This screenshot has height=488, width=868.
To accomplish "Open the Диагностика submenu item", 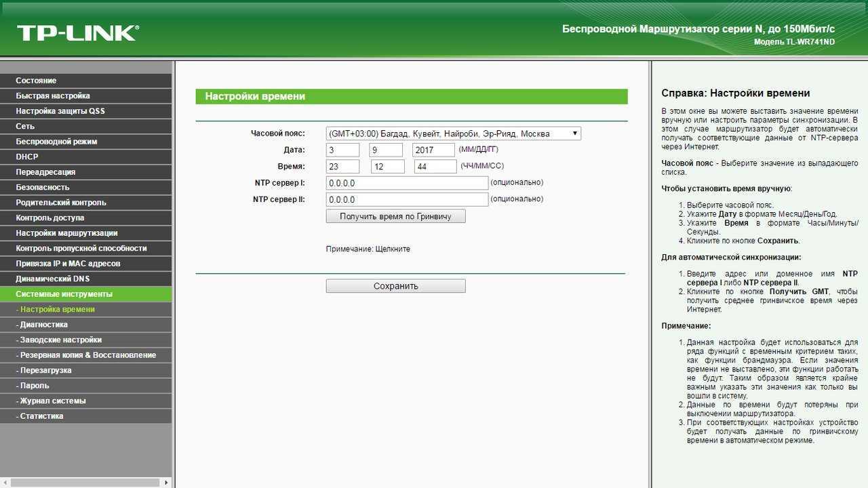I will (85, 325).
